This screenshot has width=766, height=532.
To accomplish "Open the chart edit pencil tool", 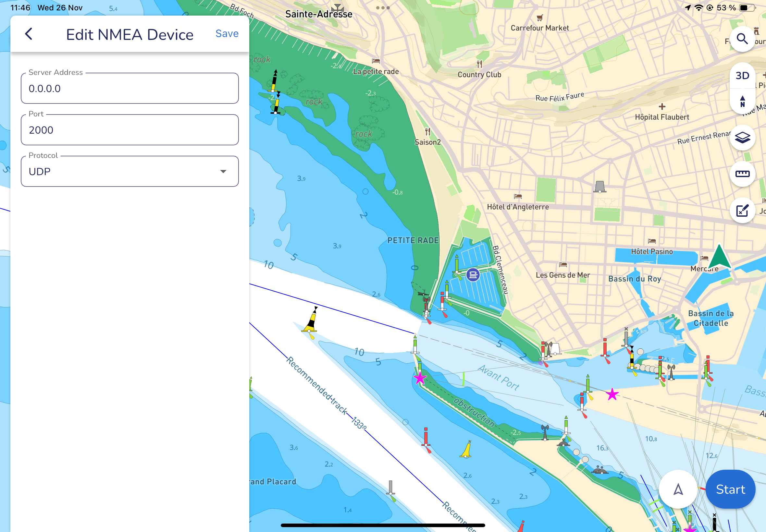I will (x=742, y=211).
